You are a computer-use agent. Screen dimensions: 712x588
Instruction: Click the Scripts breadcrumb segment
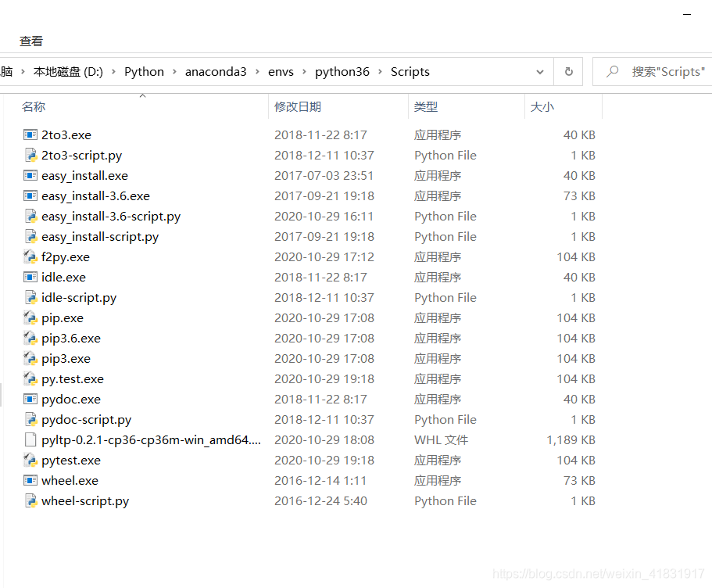click(x=410, y=72)
